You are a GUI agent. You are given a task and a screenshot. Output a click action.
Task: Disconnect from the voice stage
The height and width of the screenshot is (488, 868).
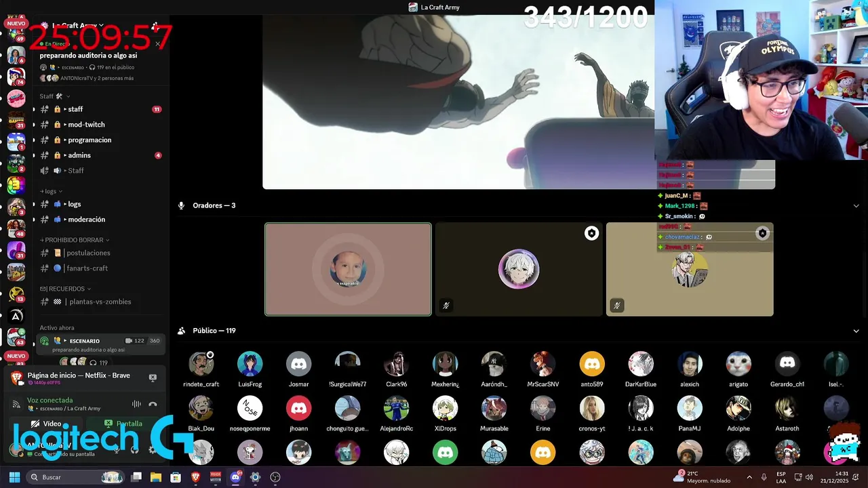tap(153, 404)
